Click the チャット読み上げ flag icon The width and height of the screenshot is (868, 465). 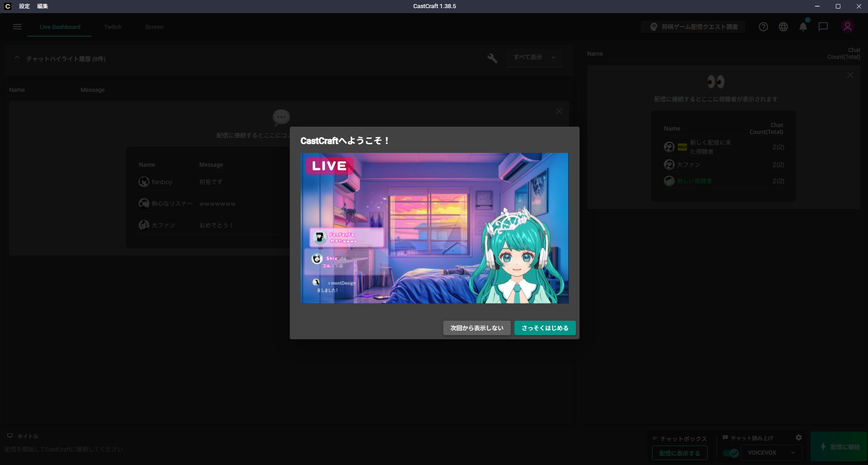(x=725, y=437)
